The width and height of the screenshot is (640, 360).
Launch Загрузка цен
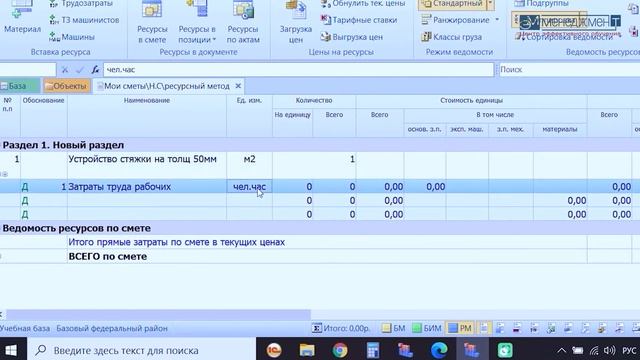click(296, 22)
